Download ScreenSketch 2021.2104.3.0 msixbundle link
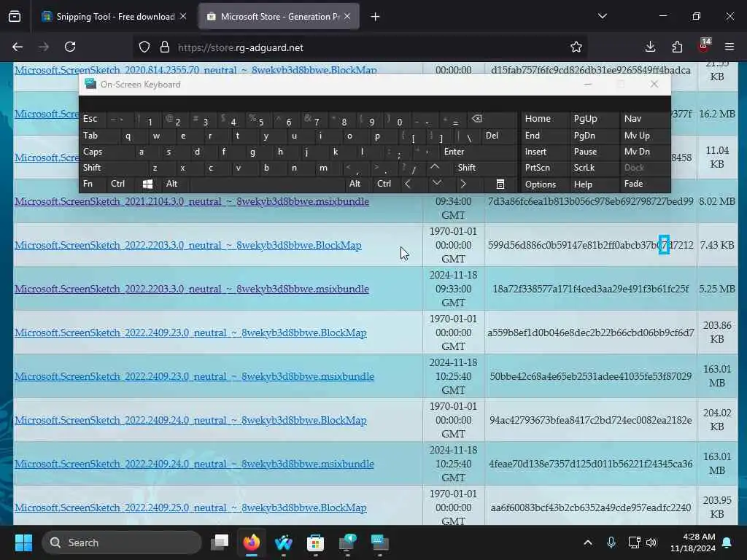747x560 pixels. (x=192, y=201)
